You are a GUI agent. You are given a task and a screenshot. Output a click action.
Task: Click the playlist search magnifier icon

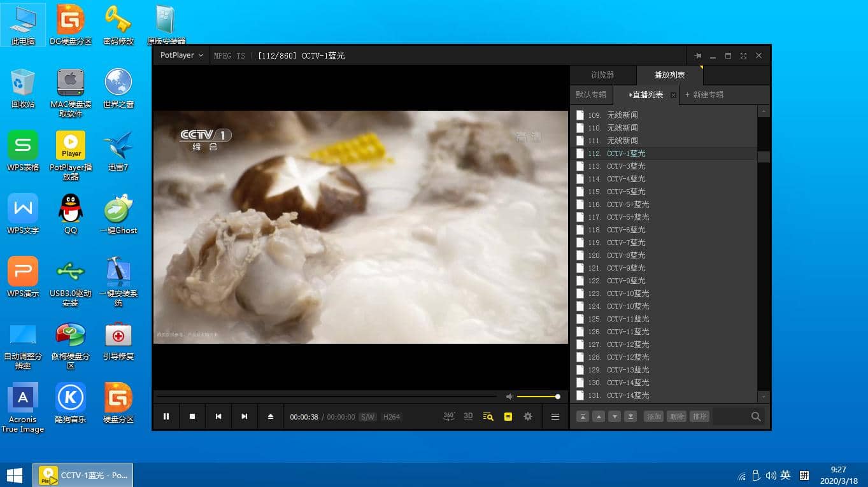756,416
